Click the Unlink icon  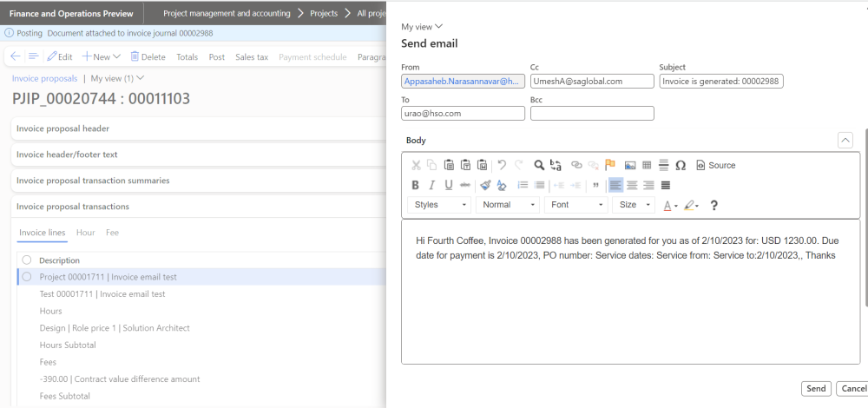tap(593, 165)
